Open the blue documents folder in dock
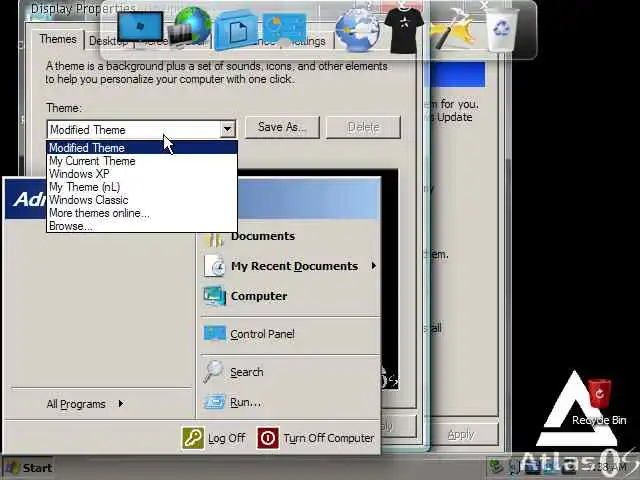This screenshot has height=480, width=640. [236, 32]
